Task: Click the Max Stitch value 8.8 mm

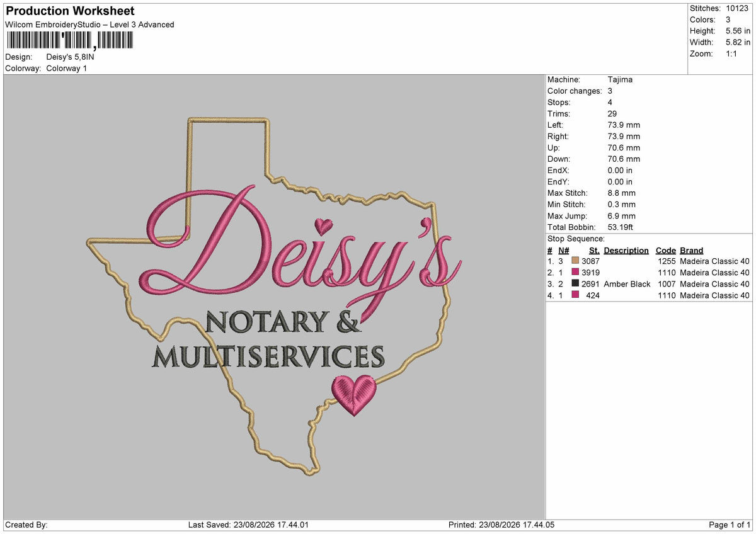Action: coord(622,193)
